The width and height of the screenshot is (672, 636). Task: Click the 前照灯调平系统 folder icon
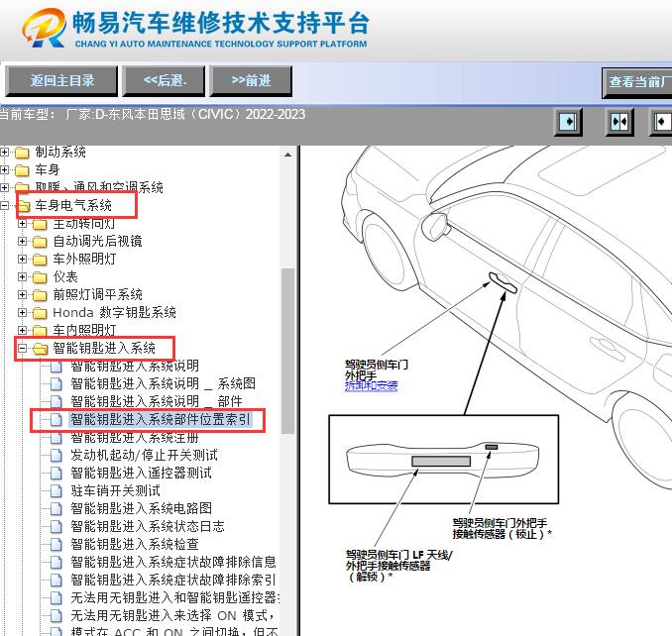point(40,295)
